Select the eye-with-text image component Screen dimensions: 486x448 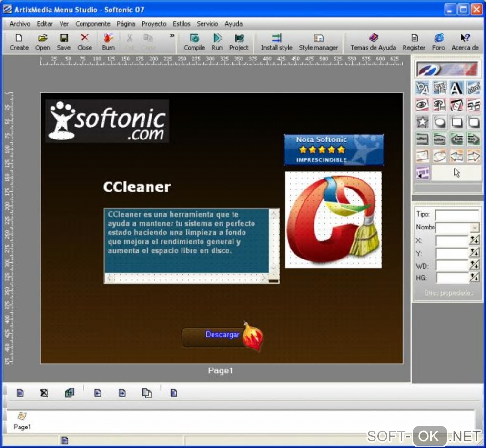439,105
